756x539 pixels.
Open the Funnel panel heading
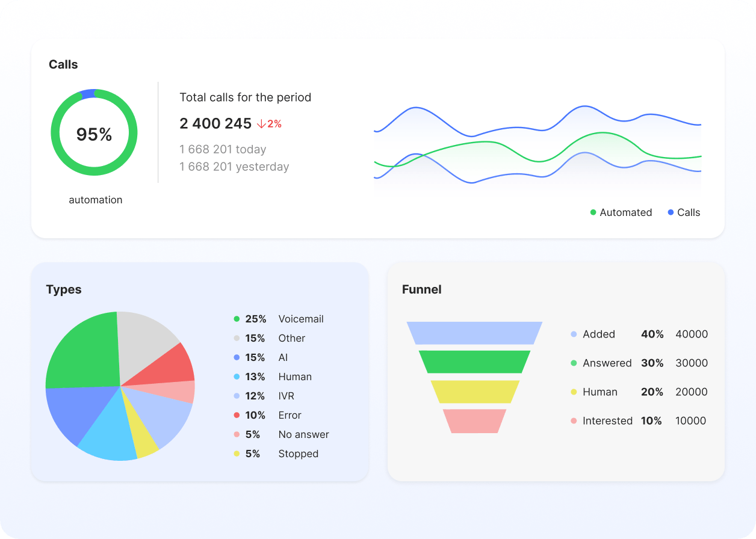[x=421, y=289]
